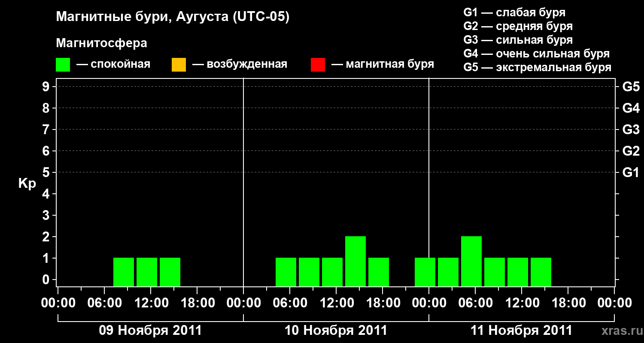Click 'G5 — экстремальная буря' description
The height and width of the screenshot is (343, 644).
pos(538,67)
